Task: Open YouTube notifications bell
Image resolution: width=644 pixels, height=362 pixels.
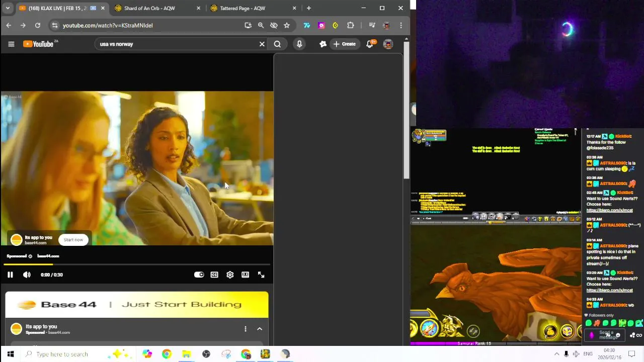Action: coord(370,44)
